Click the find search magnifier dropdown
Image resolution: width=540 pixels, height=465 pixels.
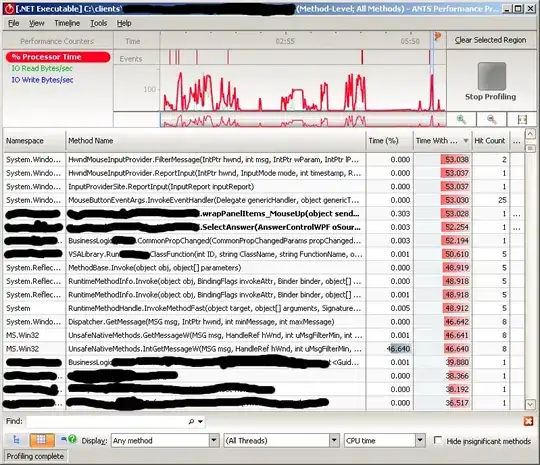coord(196,421)
